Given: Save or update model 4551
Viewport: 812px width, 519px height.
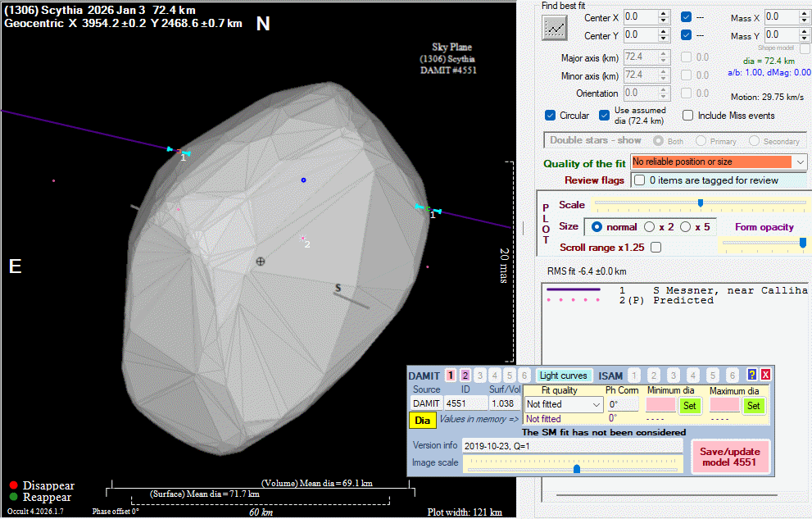Looking at the screenshot, I should [x=730, y=458].
